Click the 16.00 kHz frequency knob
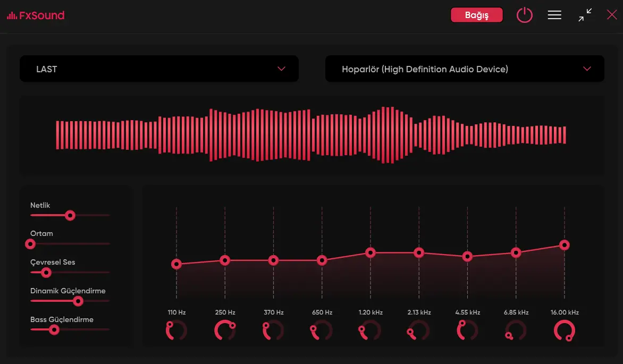Screen dimensions: 623x364 (564, 331)
